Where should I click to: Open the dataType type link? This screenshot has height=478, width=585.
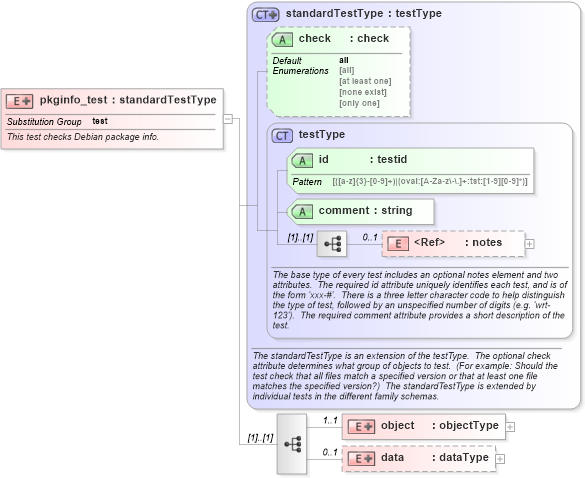pyautogui.click(x=464, y=457)
